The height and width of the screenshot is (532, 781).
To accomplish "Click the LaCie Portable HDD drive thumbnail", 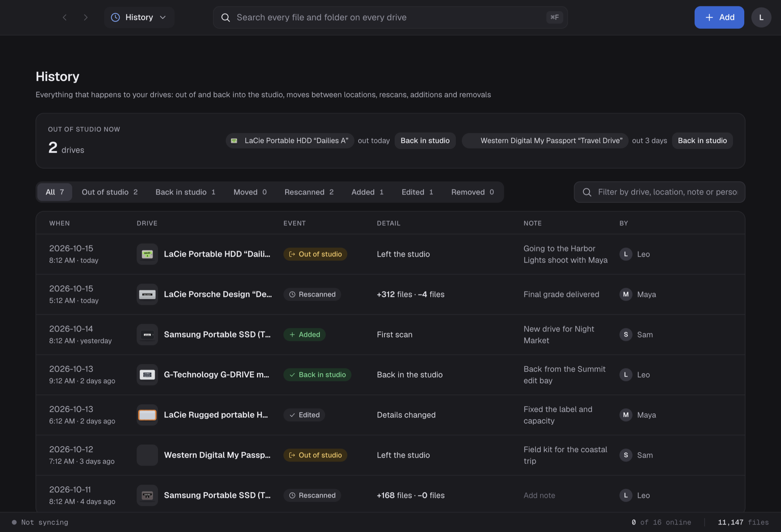I will point(147,254).
